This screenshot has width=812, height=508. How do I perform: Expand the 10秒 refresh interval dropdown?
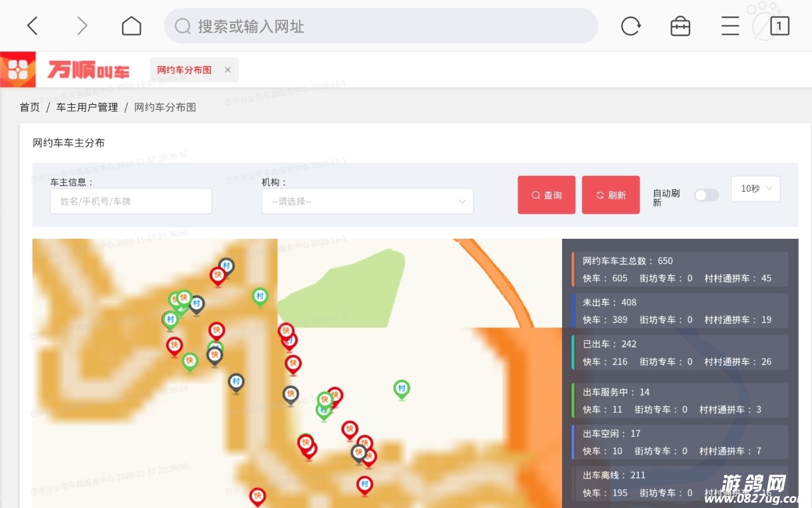pyautogui.click(x=756, y=189)
